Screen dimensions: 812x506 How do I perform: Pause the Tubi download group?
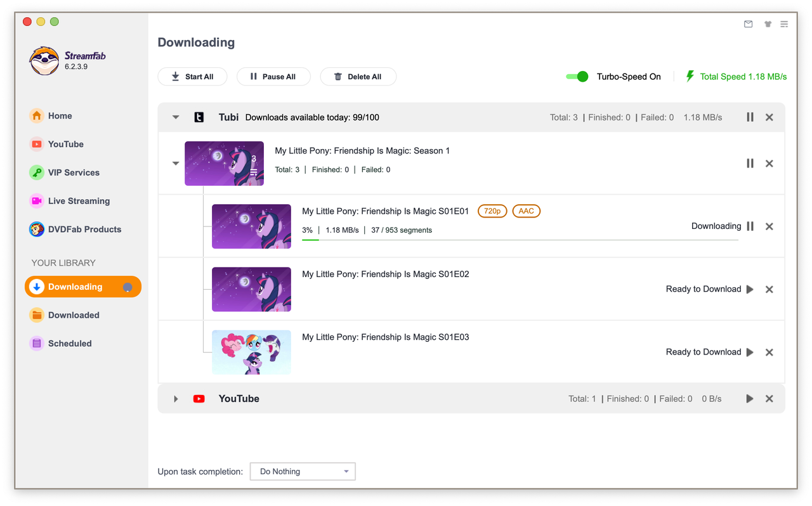750,117
